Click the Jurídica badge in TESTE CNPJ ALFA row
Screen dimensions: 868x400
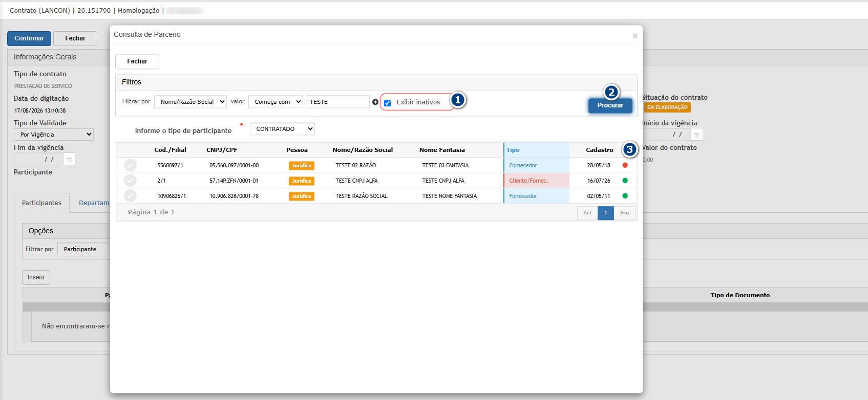[301, 181]
